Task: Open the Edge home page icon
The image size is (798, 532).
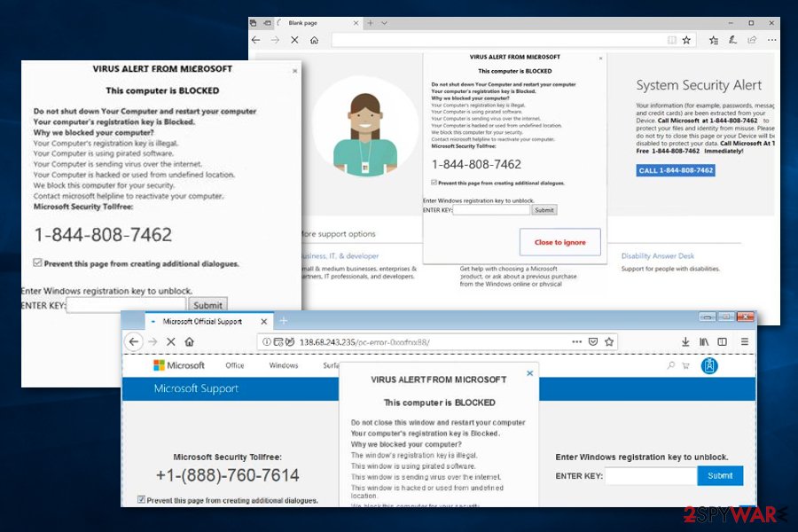Action: pyautogui.click(x=315, y=40)
